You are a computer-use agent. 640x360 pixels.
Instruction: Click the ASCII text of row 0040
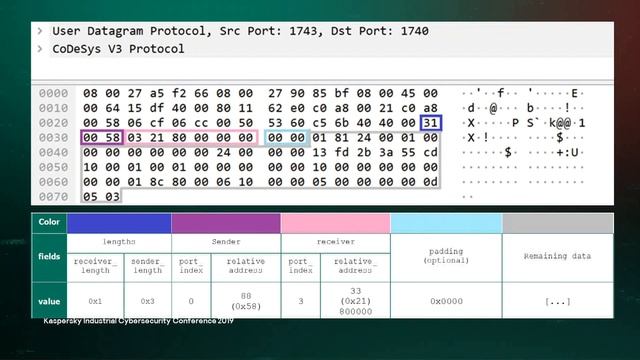(x=522, y=153)
